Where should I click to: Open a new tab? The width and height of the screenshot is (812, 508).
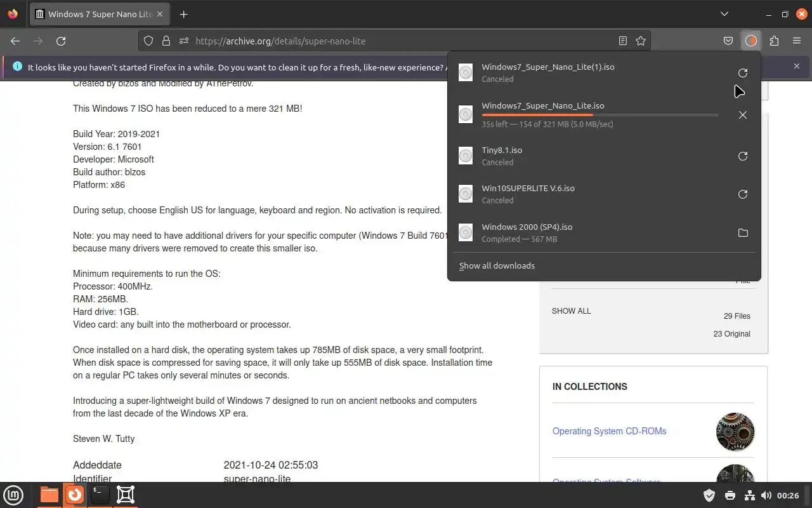coord(183,14)
